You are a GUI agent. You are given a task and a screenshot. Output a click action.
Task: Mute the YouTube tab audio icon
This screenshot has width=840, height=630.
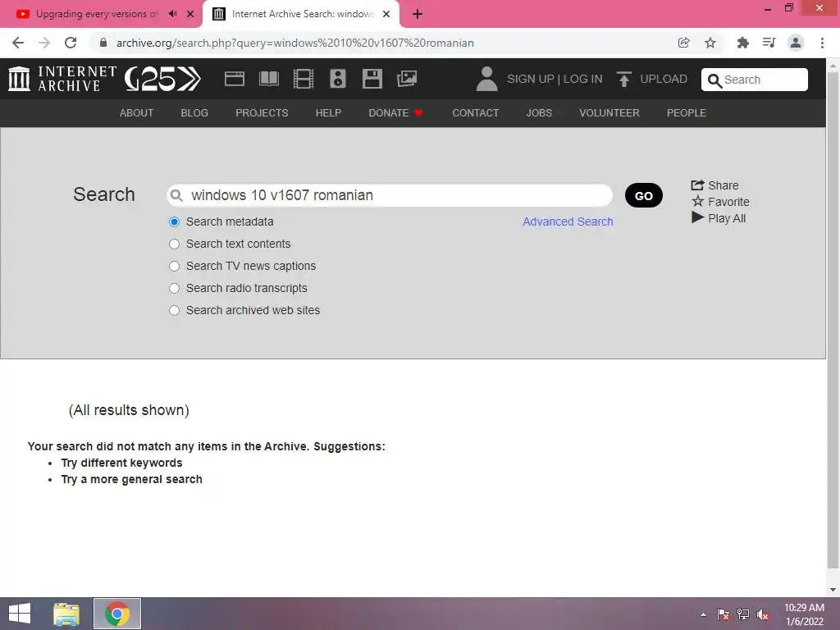point(172,14)
